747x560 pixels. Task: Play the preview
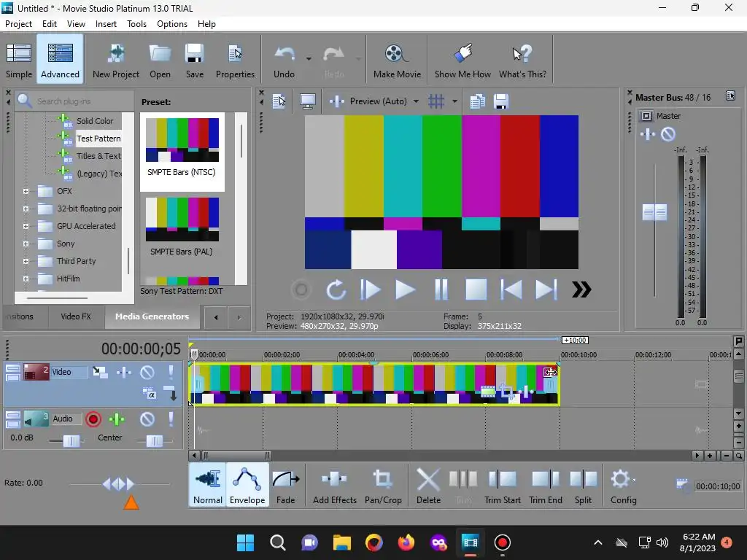click(x=405, y=289)
